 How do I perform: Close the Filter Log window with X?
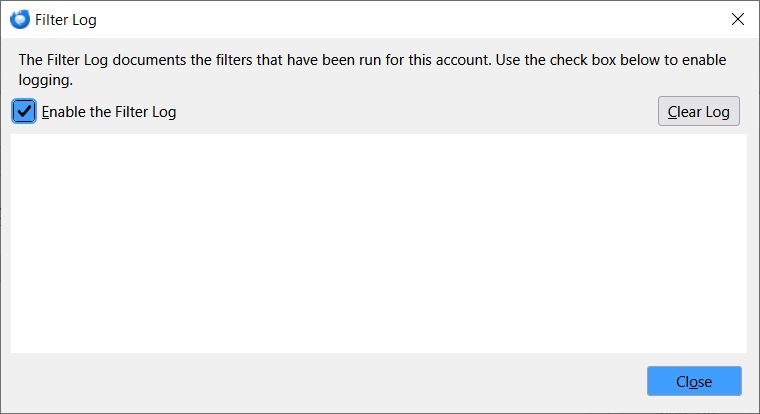coord(738,19)
